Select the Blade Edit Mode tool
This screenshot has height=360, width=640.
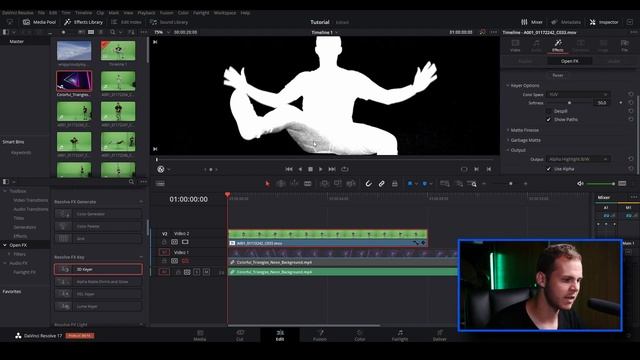(x=308, y=184)
